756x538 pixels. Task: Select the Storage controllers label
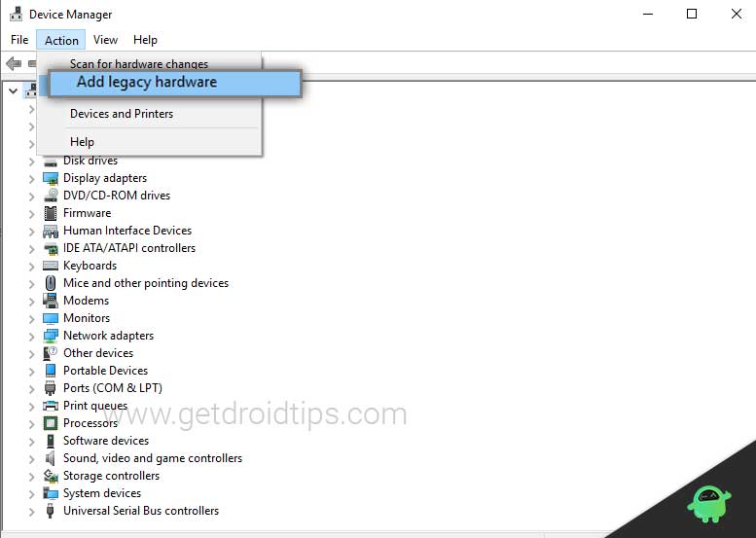(x=111, y=476)
